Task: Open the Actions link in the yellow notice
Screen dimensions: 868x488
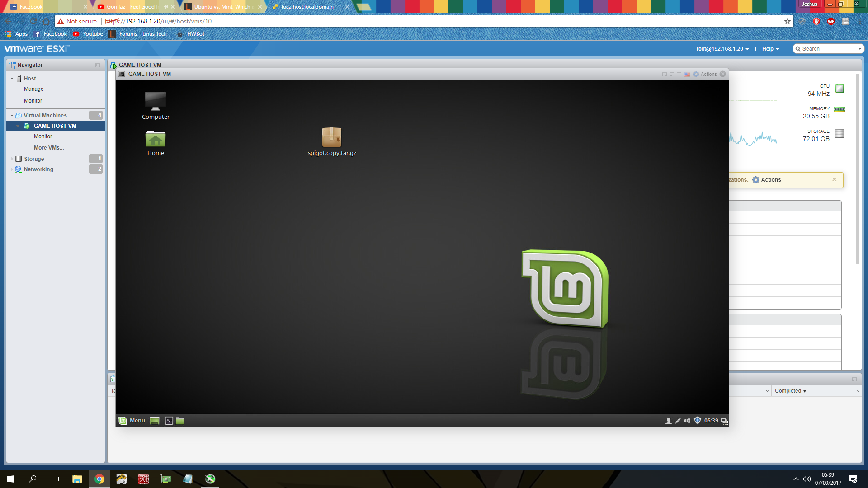Action: (767, 180)
